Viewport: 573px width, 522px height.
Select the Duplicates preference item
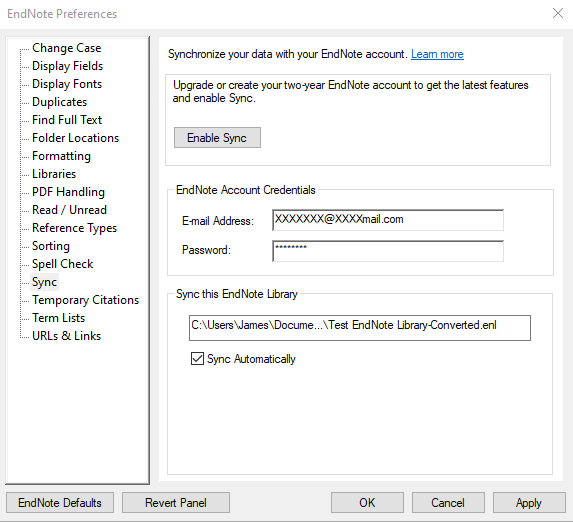60,102
